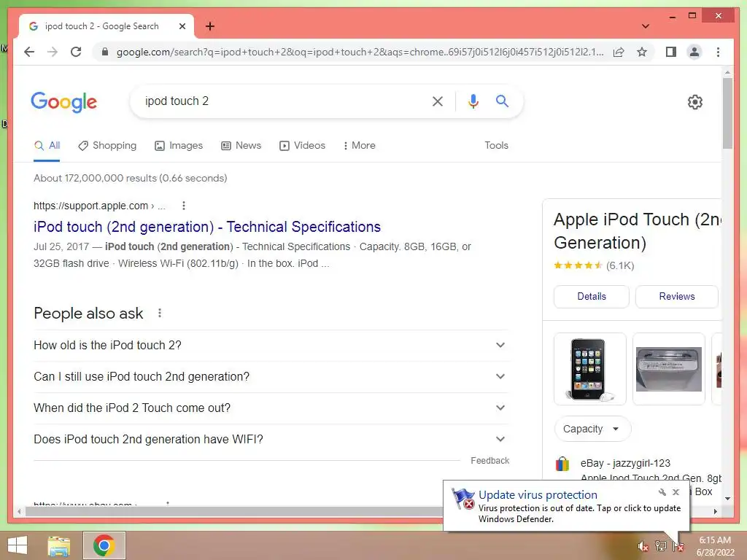Switch to News results tab
The height and width of the screenshot is (560, 747).
point(241,146)
